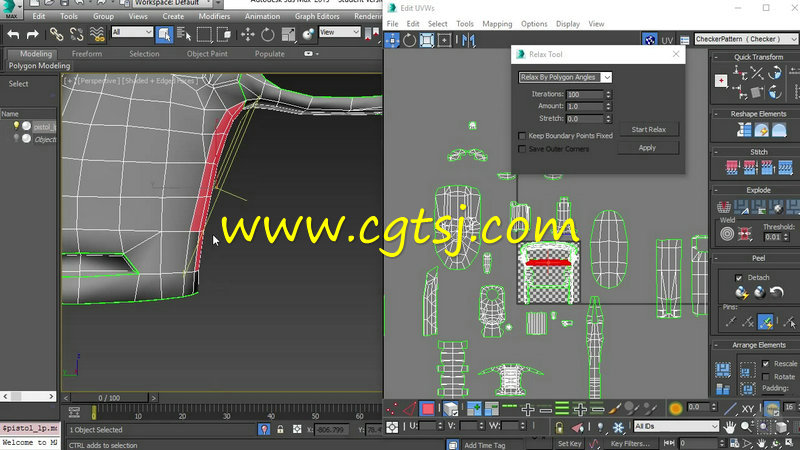The height and width of the screenshot is (450, 800).
Task: Open the CheckerPattern texture dropdown
Action: click(x=745, y=39)
